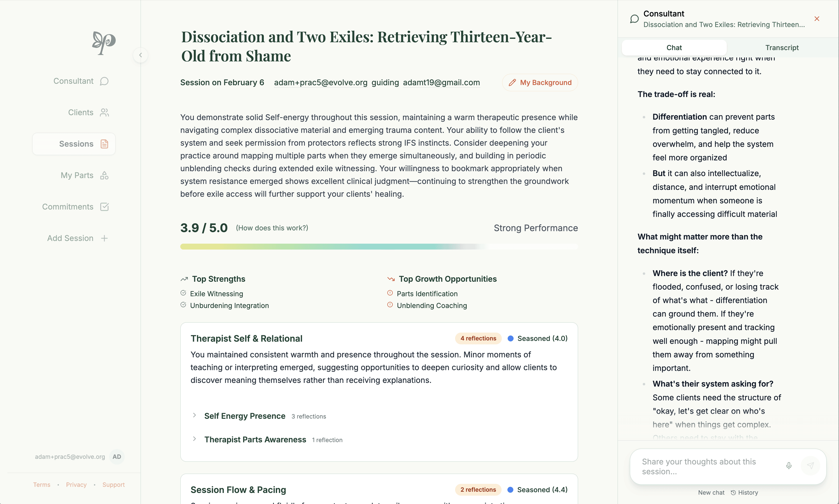Click the Top Strengths trend-up icon

click(184, 279)
